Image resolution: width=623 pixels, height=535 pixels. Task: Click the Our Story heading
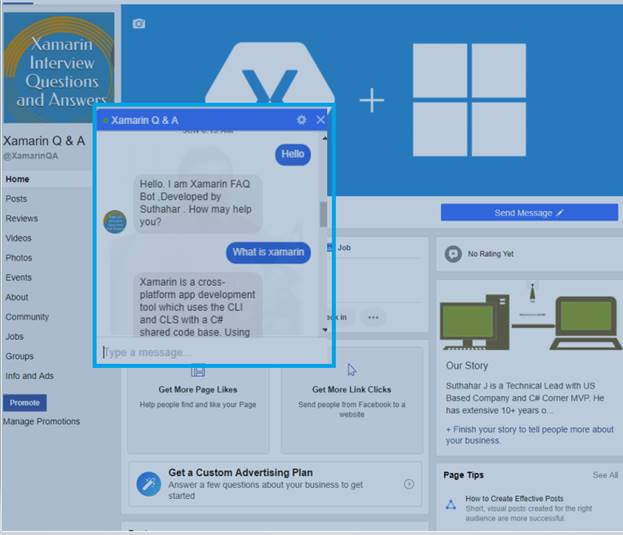point(467,365)
